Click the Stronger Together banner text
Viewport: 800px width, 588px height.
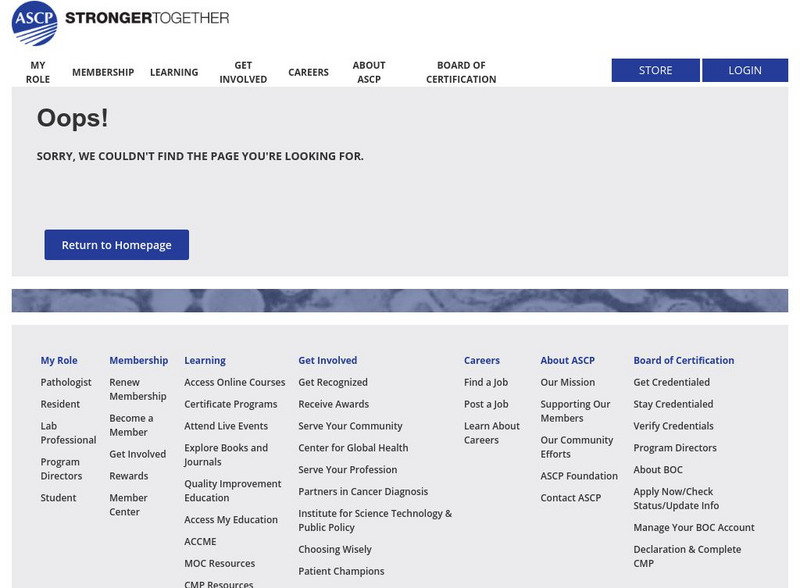click(147, 18)
